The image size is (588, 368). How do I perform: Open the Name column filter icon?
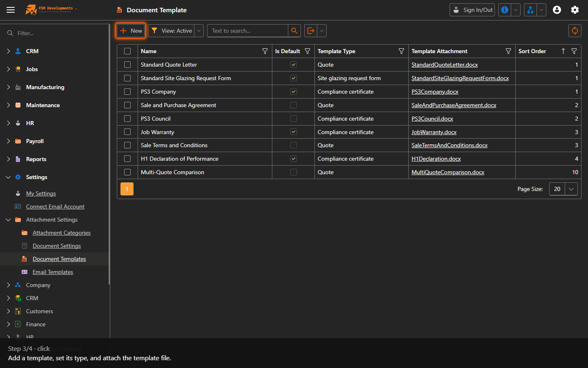(x=265, y=51)
